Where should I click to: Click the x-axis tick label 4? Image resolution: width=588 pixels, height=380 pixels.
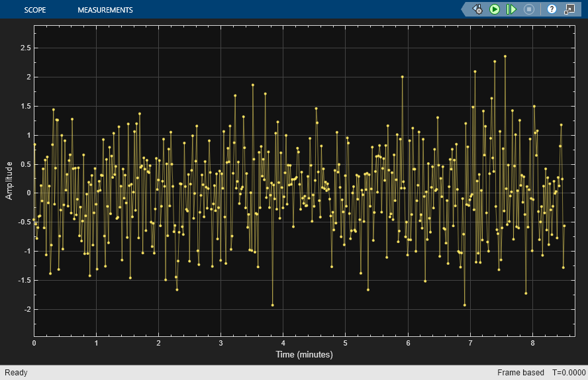pyautogui.click(x=283, y=343)
